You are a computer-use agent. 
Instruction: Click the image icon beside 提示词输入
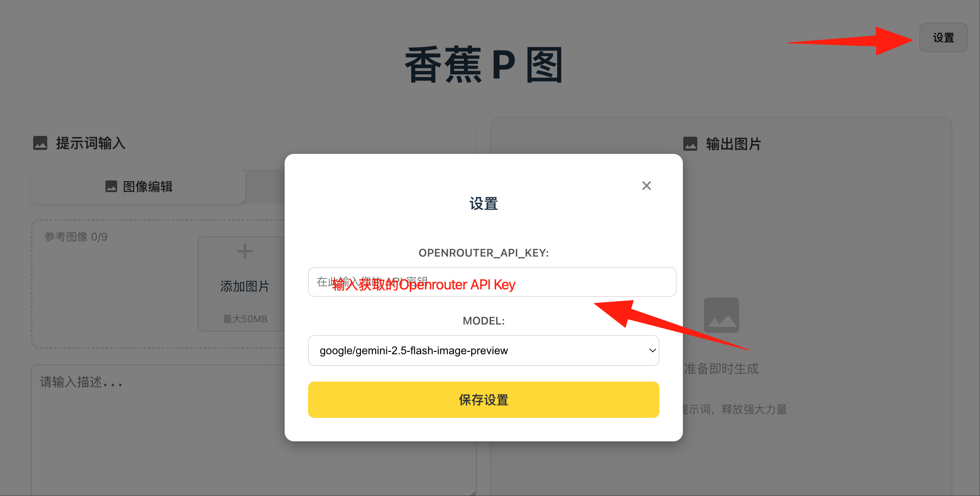click(40, 143)
